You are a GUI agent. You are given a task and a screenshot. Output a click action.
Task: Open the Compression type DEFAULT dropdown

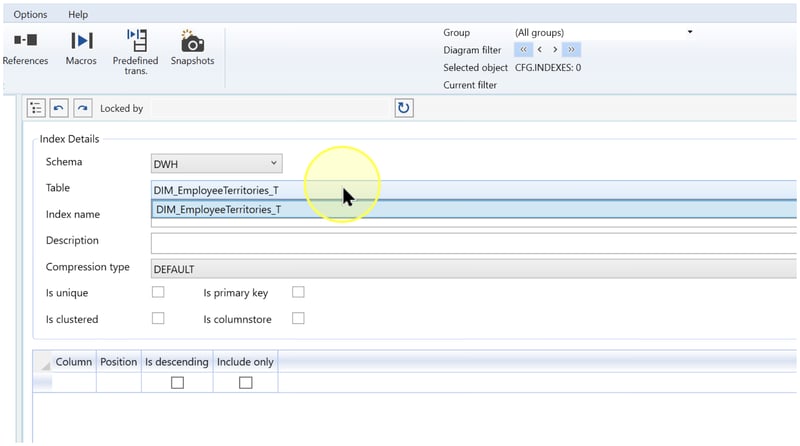[x=473, y=269]
